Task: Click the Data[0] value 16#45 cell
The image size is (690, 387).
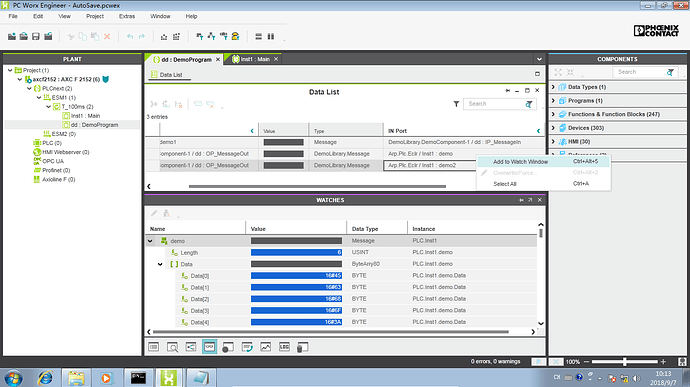Action: 296,276
